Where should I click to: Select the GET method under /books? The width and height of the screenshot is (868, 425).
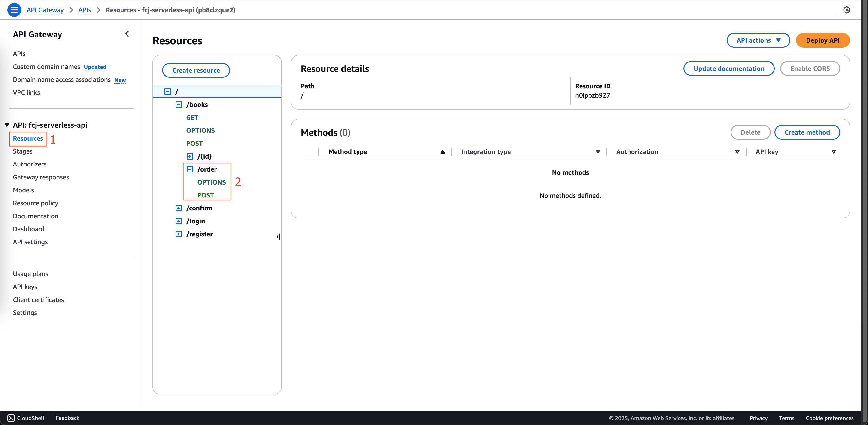[192, 117]
